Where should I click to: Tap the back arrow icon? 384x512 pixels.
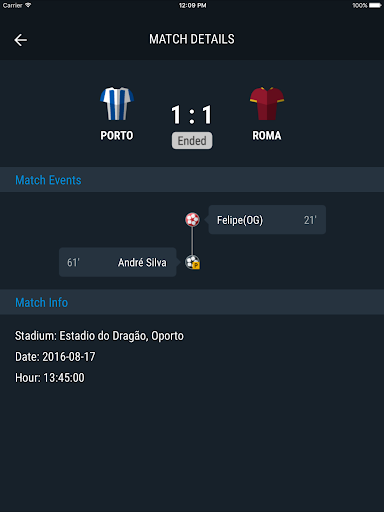20,40
